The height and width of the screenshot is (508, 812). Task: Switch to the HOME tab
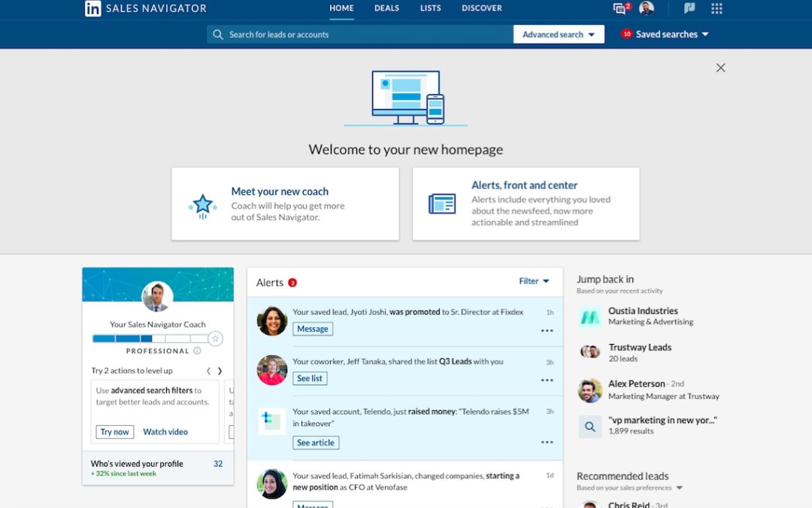coord(342,8)
